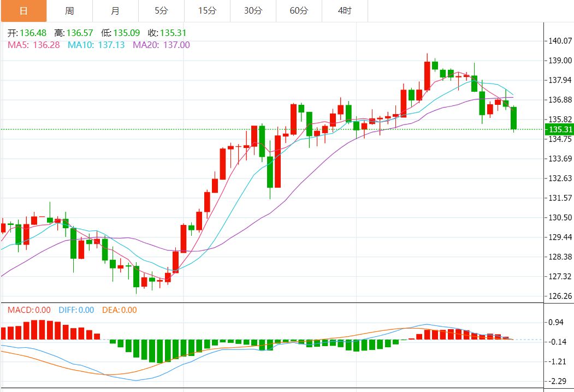Viewport: 574px width, 392px height.
Task: Click the green 135.31 current price tag
Action: [559, 129]
